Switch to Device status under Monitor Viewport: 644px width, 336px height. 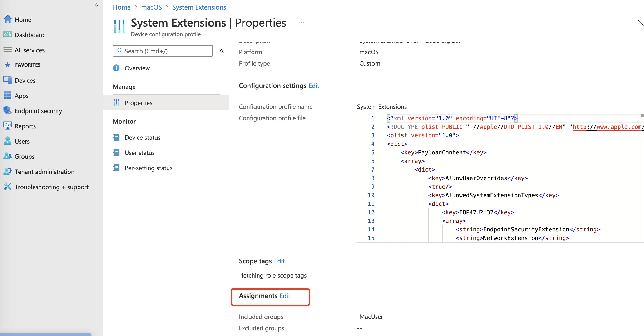[x=143, y=137]
